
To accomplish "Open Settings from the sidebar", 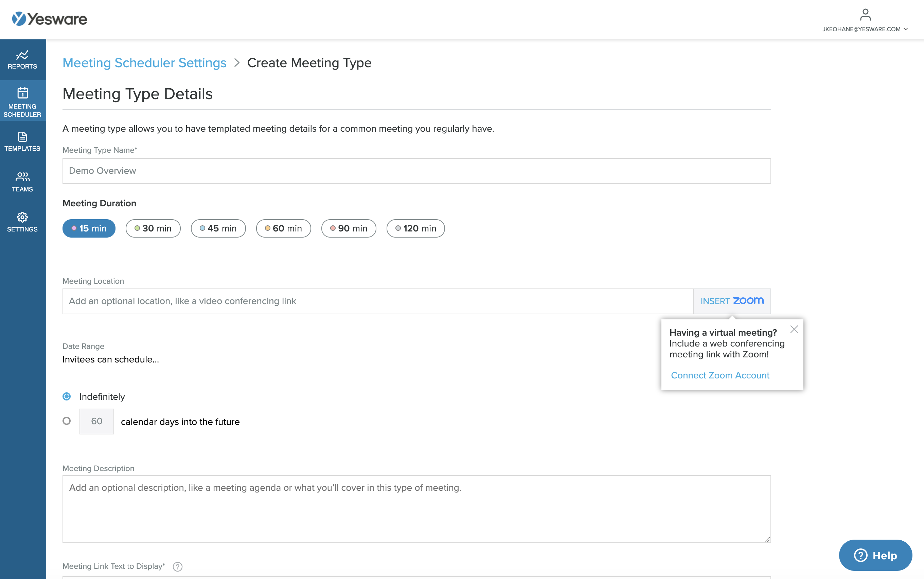I will point(23,222).
